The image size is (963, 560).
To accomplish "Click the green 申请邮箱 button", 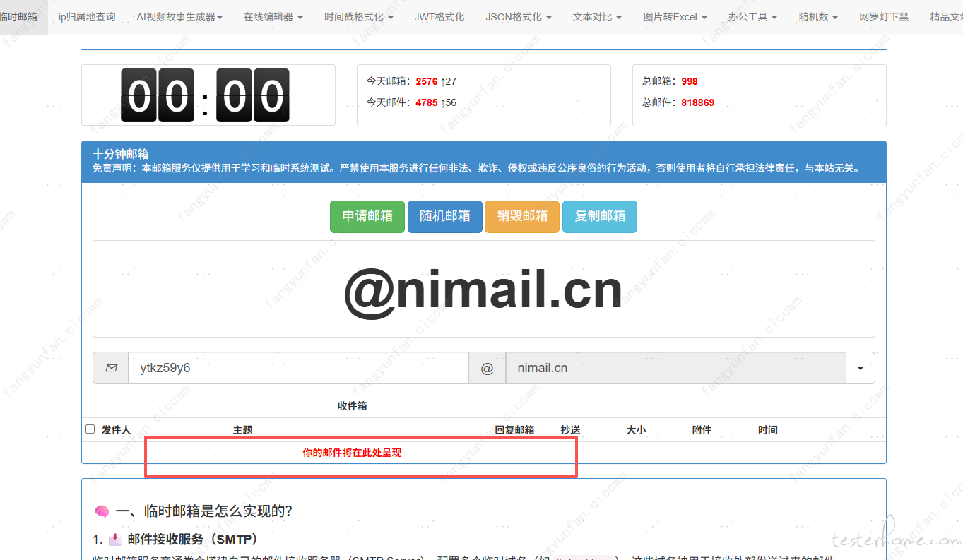I will pyautogui.click(x=367, y=216).
